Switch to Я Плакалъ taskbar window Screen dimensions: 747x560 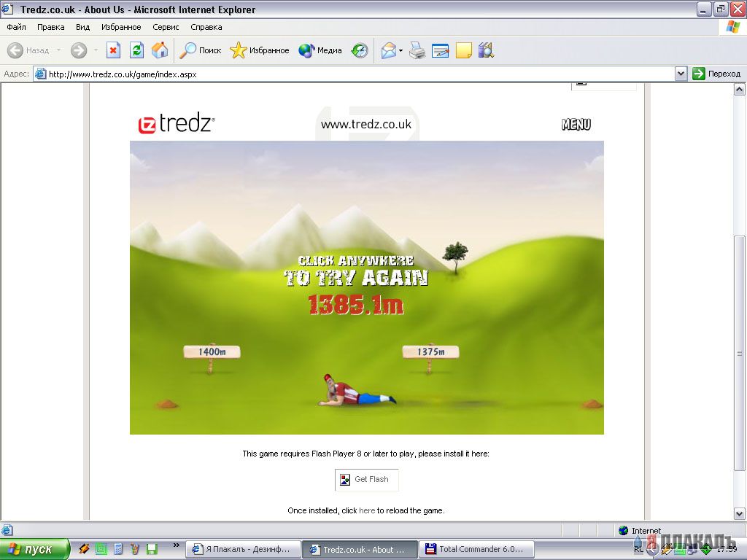pyautogui.click(x=243, y=549)
